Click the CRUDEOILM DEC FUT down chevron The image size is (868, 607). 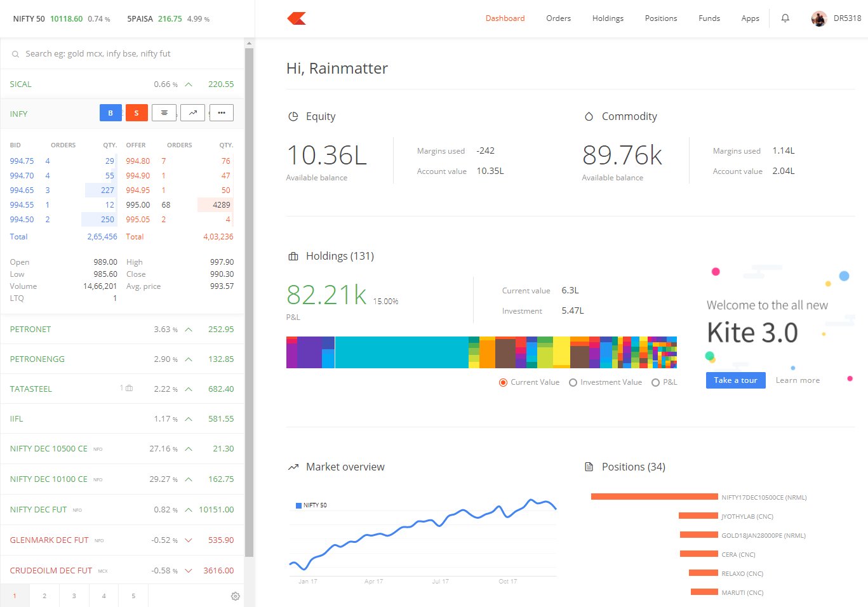coord(189,571)
